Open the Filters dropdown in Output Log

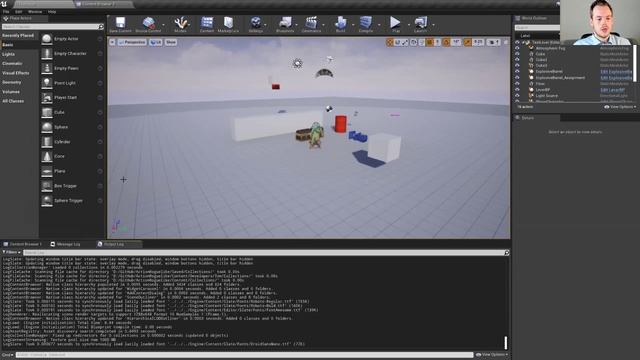pos(11,253)
